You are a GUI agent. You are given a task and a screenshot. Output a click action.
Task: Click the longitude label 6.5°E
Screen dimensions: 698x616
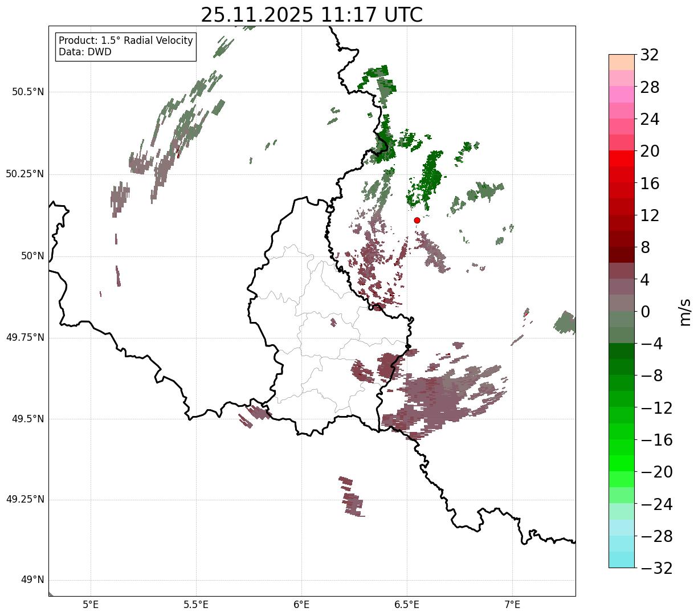tap(407, 605)
